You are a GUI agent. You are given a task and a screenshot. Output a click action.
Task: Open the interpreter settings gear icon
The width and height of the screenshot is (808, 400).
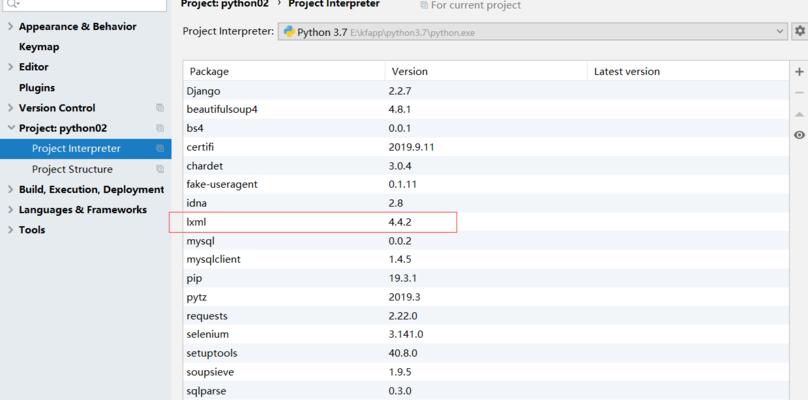(799, 31)
